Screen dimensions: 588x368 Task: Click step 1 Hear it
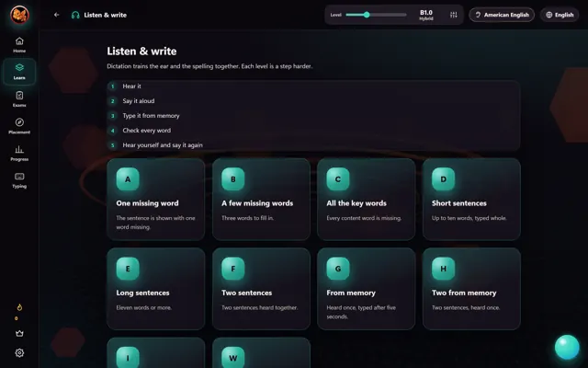[131, 86]
